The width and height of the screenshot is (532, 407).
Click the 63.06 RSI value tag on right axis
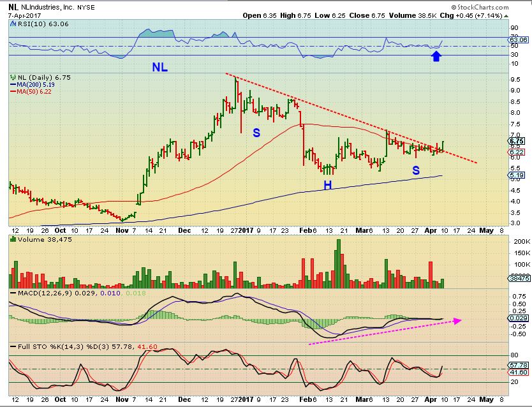pyautogui.click(x=519, y=40)
